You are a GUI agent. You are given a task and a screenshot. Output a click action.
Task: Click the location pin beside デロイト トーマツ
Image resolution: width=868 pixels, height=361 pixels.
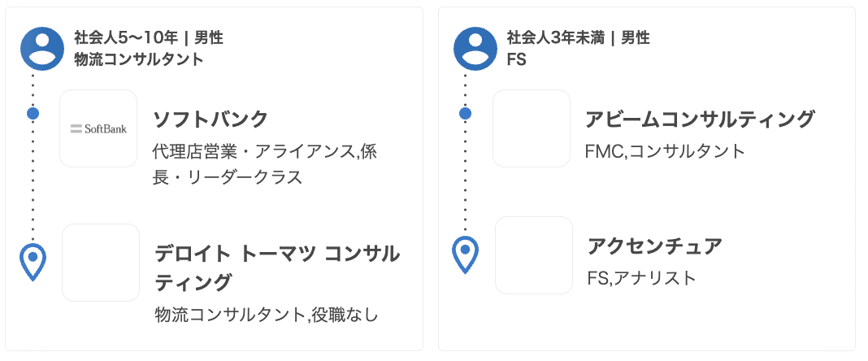coord(33,262)
